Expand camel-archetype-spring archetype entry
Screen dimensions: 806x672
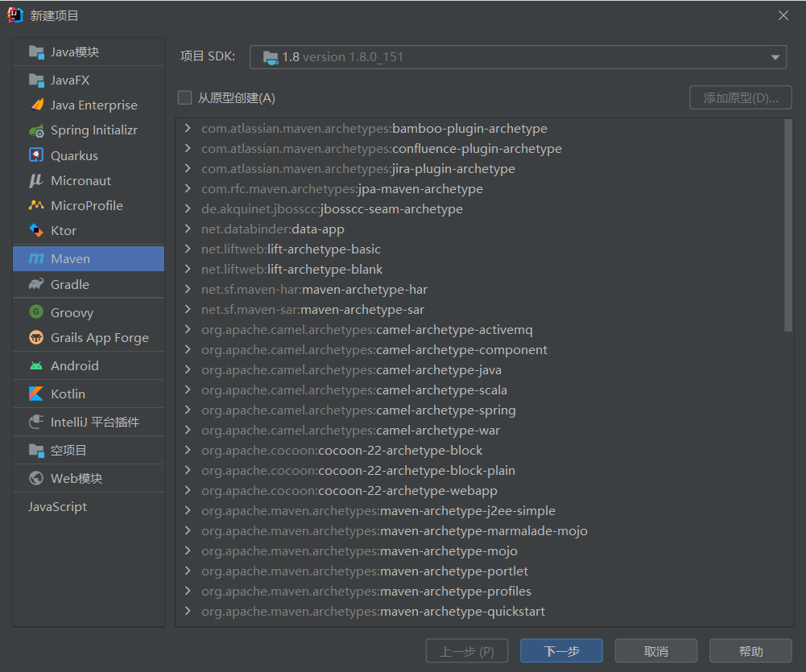coord(188,410)
